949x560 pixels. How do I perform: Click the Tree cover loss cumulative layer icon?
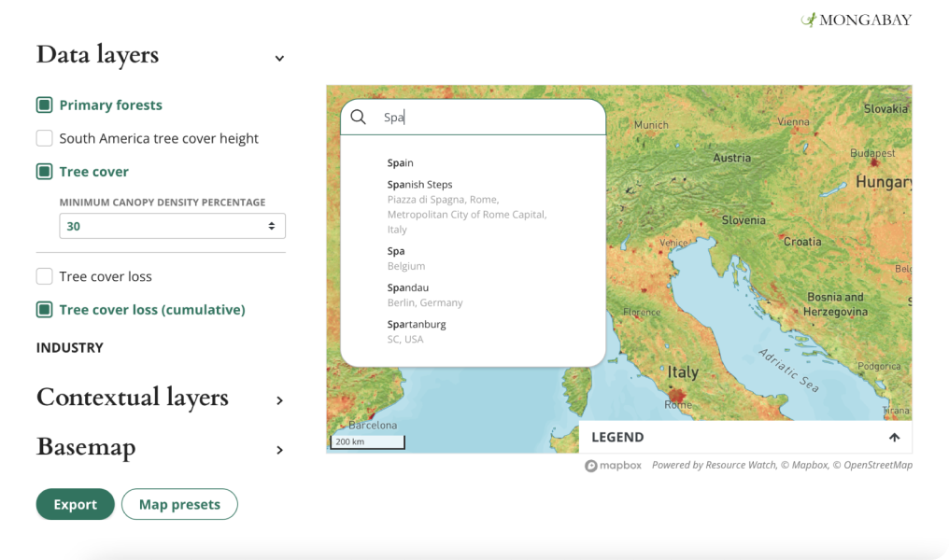click(43, 309)
